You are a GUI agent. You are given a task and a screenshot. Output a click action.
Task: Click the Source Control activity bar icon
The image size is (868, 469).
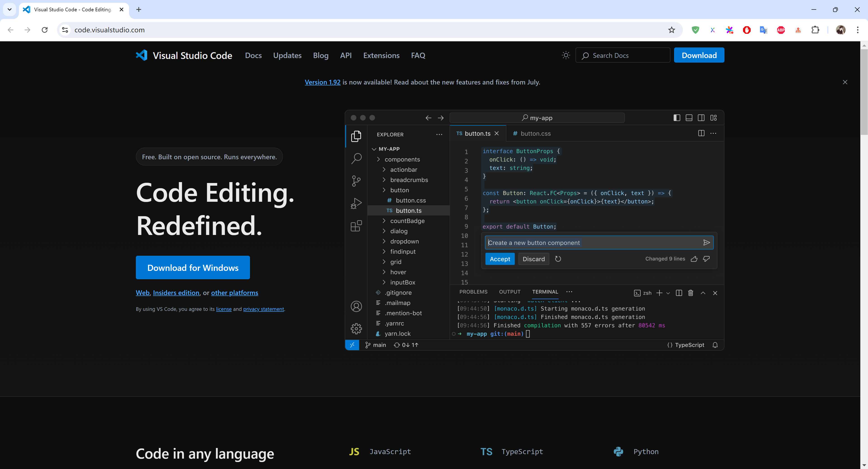coord(356,181)
